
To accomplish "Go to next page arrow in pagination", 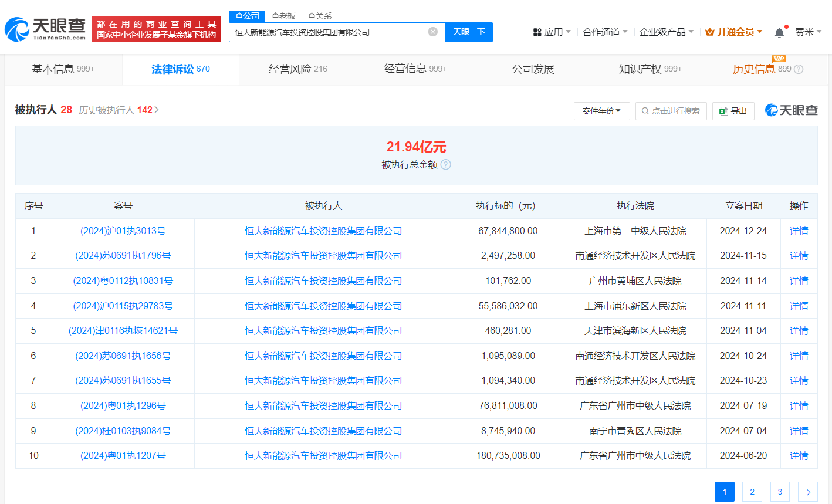I will [x=808, y=492].
